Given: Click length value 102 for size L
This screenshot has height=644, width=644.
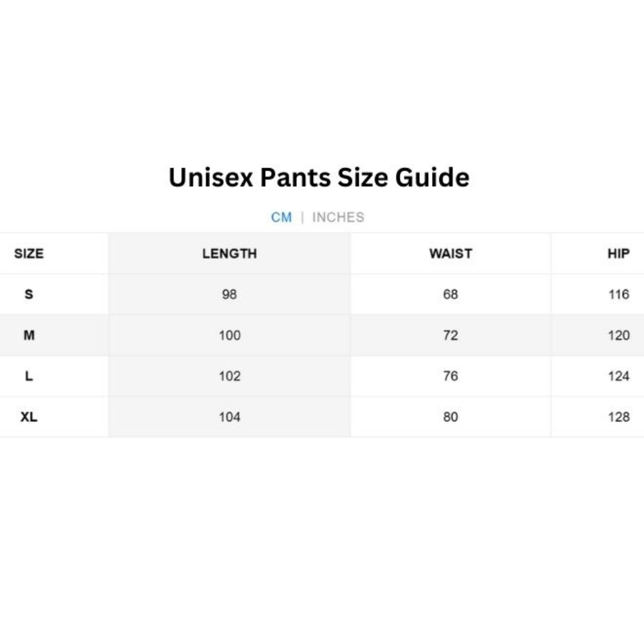Looking at the screenshot, I should point(230,376).
